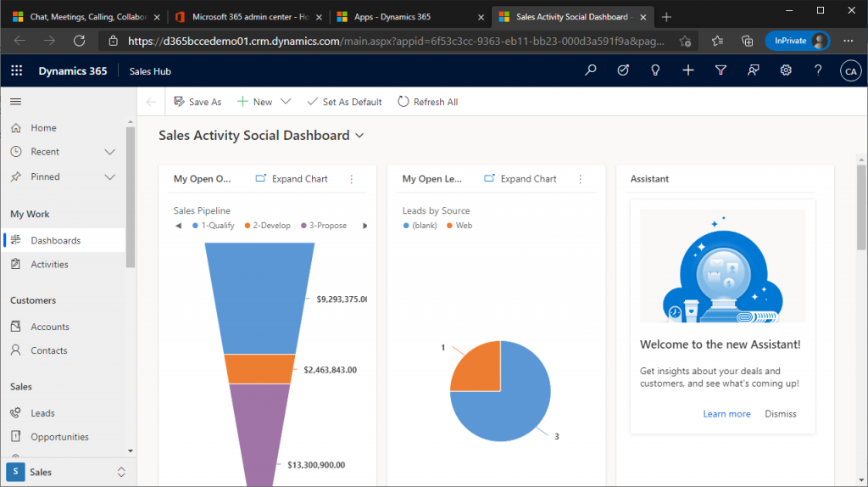Add page to favorites star icon
The width and height of the screenshot is (868, 487).
[685, 41]
